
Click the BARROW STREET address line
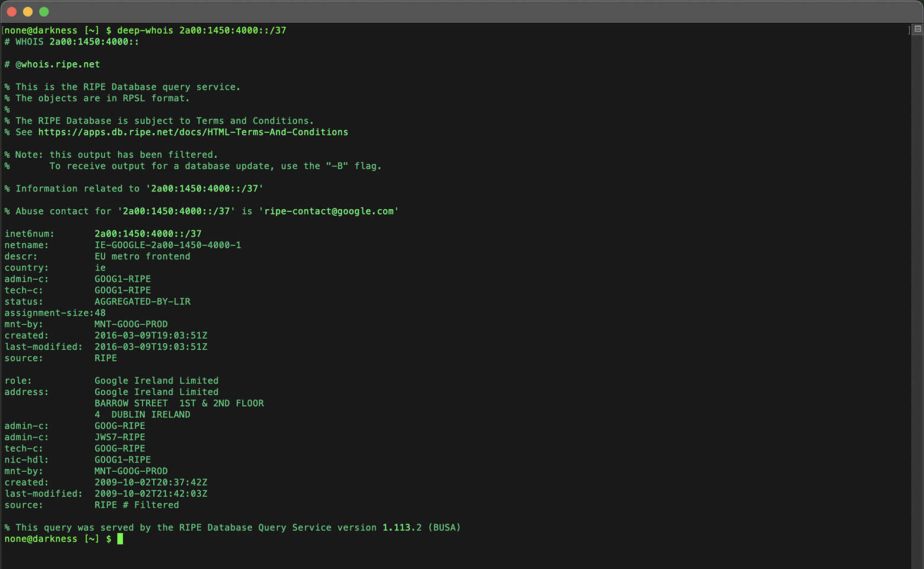tap(179, 403)
